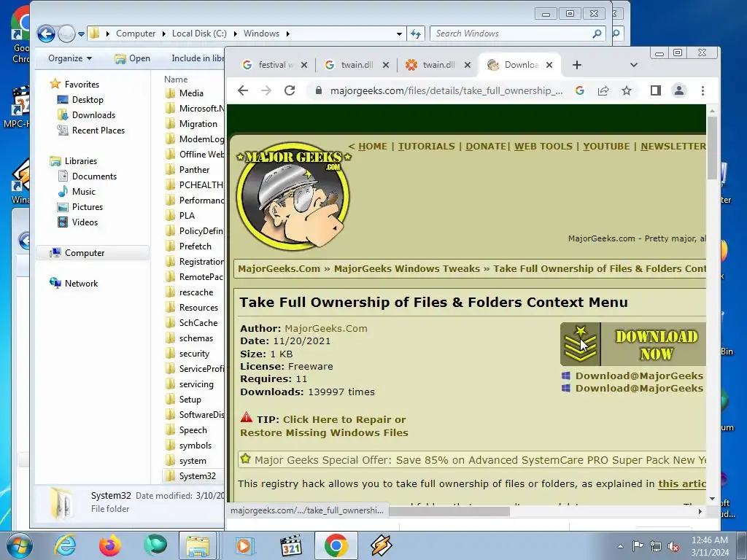Select Downloads under Favorites
This screenshot has width=747, height=560.
[x=93, y=114]
